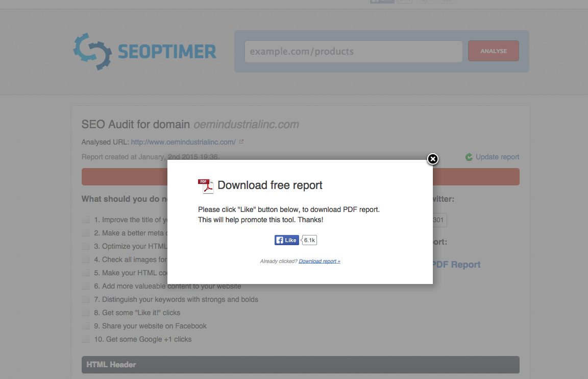Click the green refresh icon beside Update report
The height and width of the screenshot is (379, 588).
pos(469,157)
